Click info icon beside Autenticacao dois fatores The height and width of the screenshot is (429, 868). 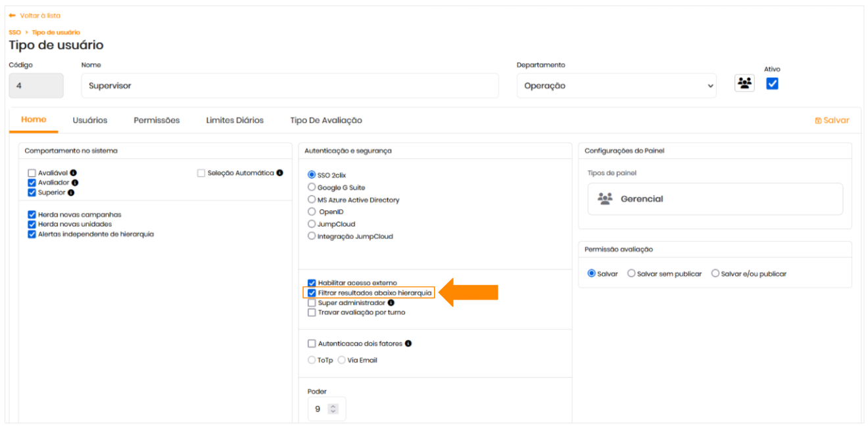(x=408, y=344)
